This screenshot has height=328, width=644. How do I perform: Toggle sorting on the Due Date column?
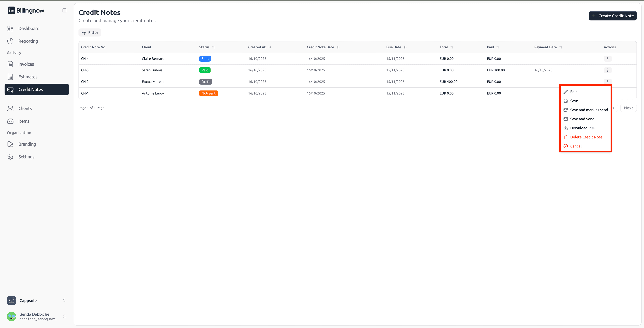click(405, 47)
